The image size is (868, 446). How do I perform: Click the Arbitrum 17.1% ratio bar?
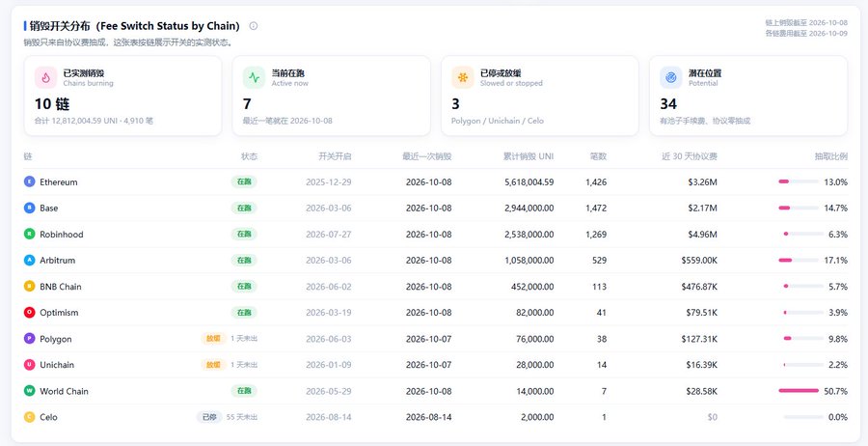pyautogui.click(x=799, y=260)
